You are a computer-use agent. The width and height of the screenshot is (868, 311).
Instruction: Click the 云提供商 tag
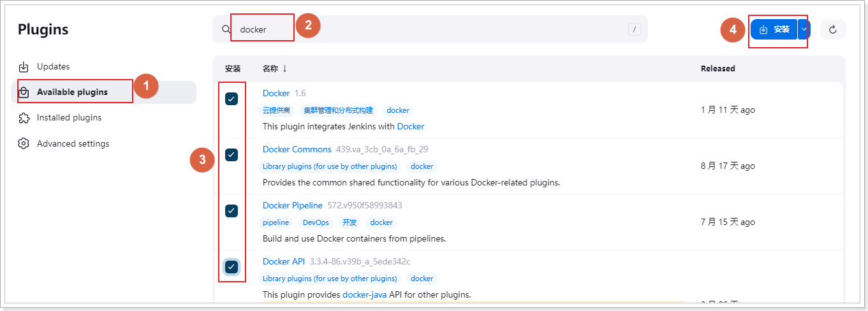click(277, 110)
